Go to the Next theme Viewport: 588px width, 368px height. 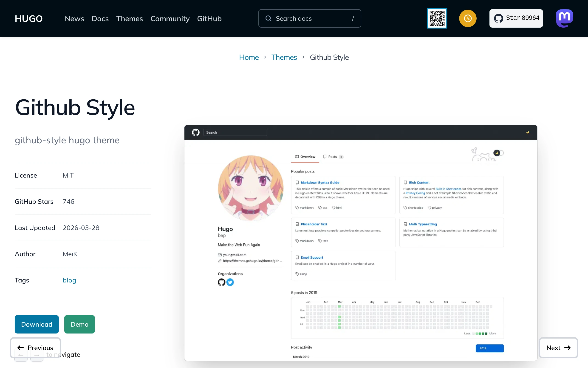pyautogui.click(x=558, y=348)
